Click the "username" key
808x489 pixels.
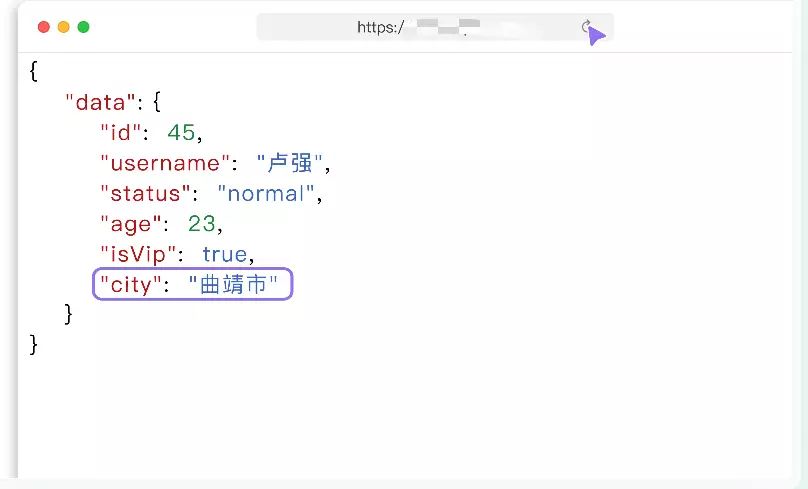[x=165, y=163]
